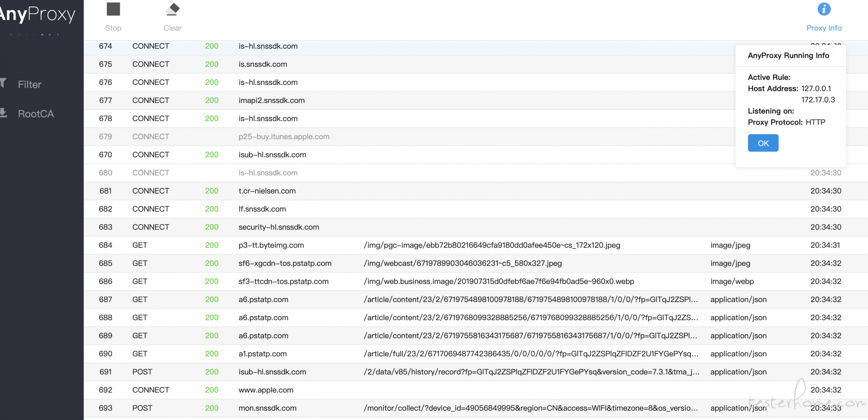
Task: Select request 684 p3-tt.byteimg.com
Action: point(476,245)
